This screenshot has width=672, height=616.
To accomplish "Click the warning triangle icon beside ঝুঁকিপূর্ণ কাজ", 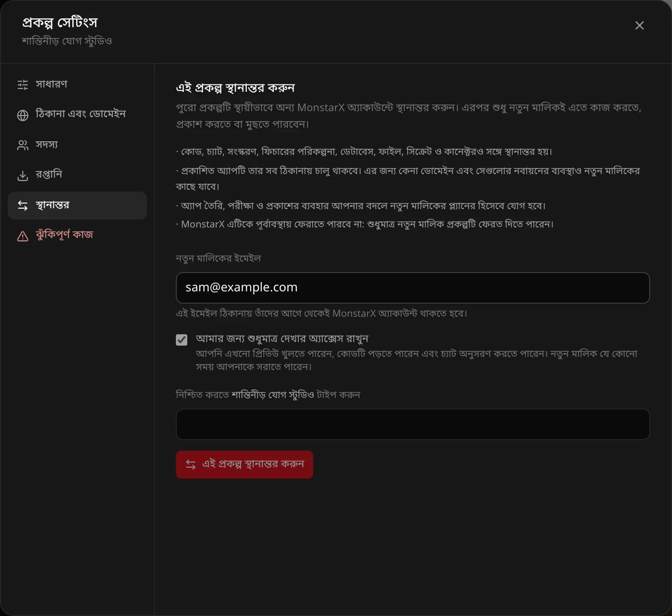I will [23, 236].
